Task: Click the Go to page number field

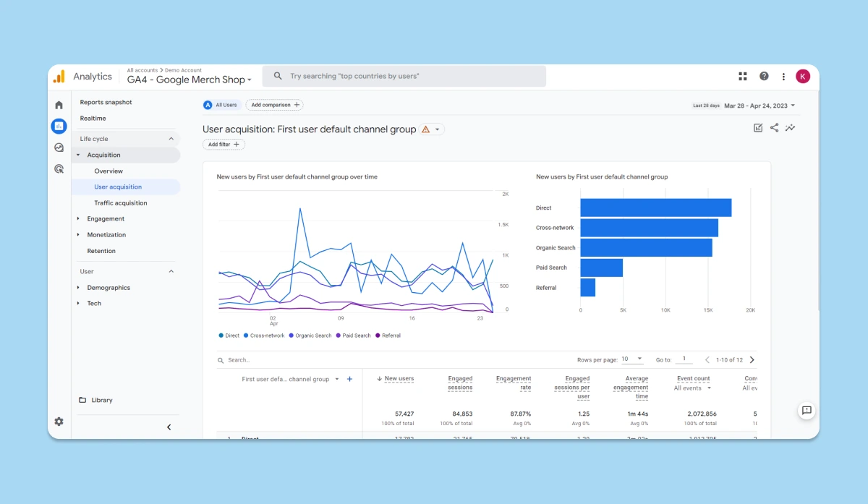Action: pyautogui.click(x=684, y=359)
